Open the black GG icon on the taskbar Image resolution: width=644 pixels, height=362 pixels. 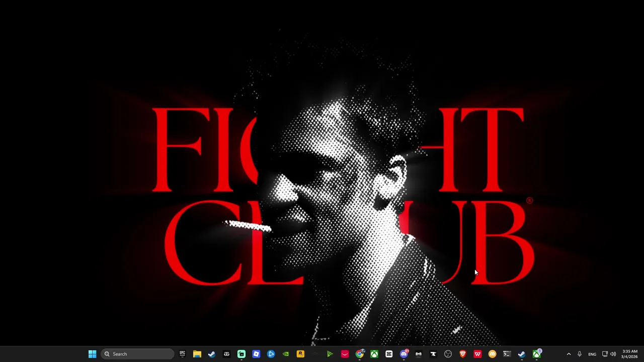226,354
